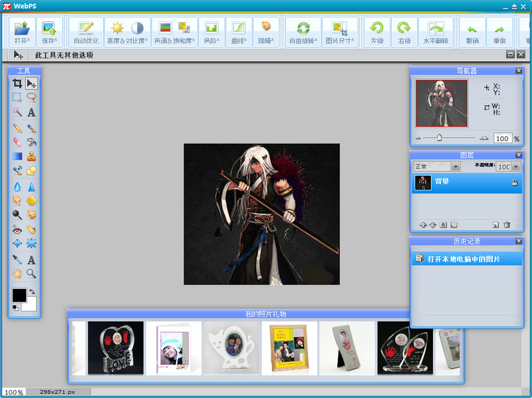Select the 背景 layer row
The image size is (532, 398).
click(x=467, y=183)
